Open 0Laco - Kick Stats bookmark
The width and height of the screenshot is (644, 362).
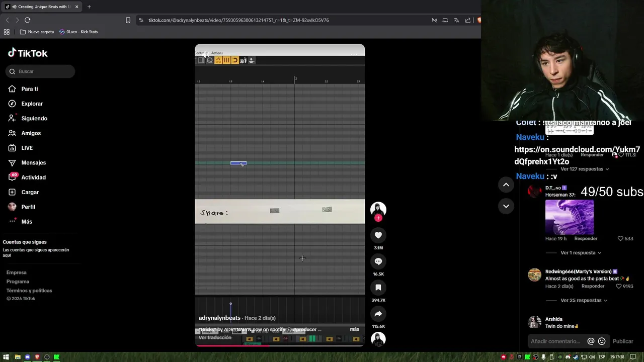tap(78, 32)
